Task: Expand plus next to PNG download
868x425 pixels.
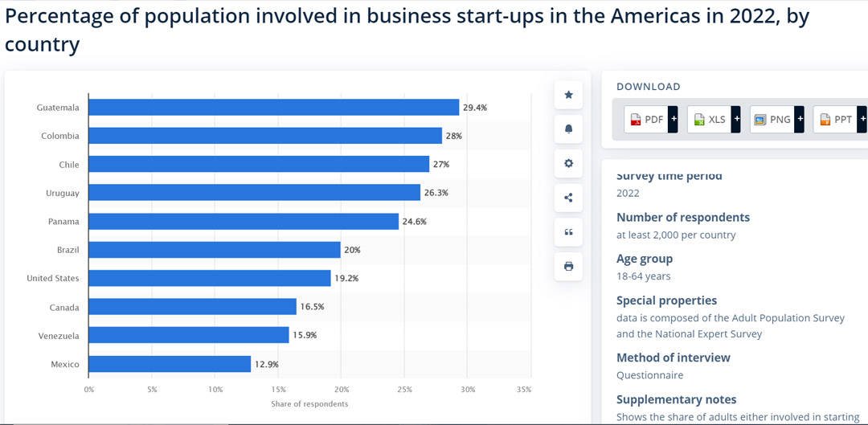Action: point(799,119)
